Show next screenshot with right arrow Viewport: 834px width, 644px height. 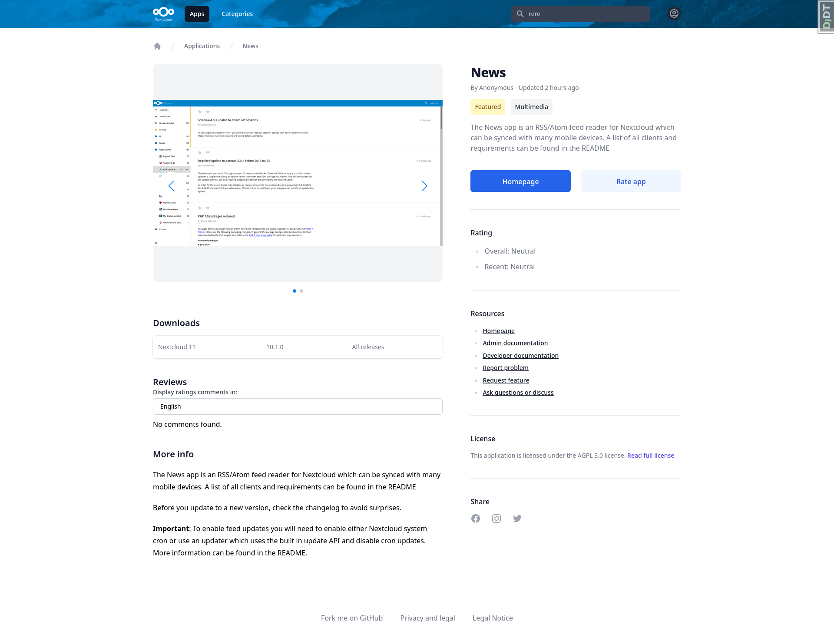tap(424, 186)
